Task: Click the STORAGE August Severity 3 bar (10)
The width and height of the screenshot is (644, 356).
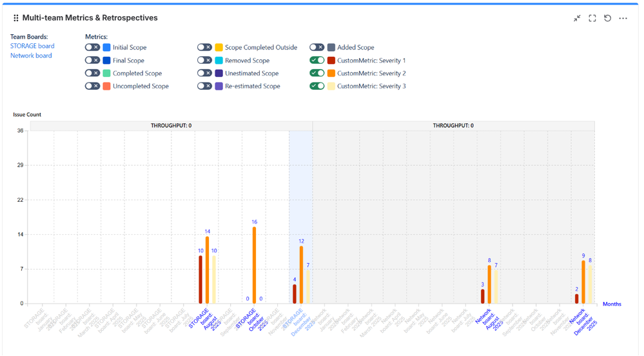Action: 214,279
